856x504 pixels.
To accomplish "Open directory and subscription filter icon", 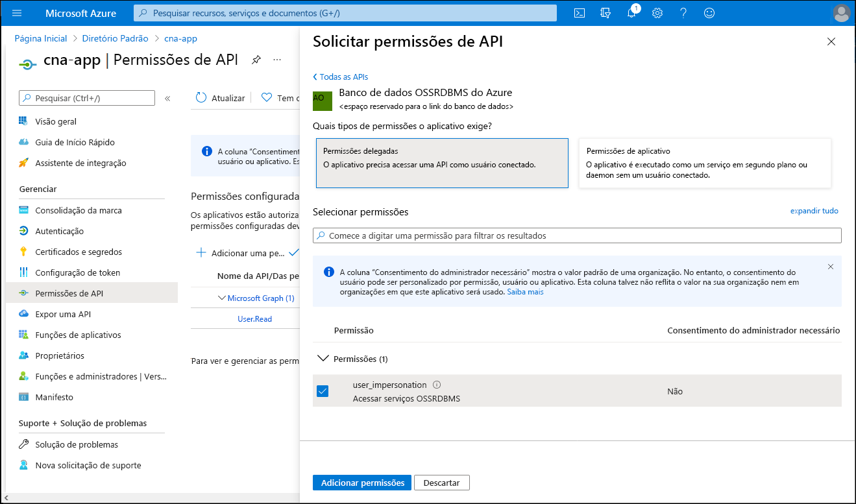I will (605, 13).
